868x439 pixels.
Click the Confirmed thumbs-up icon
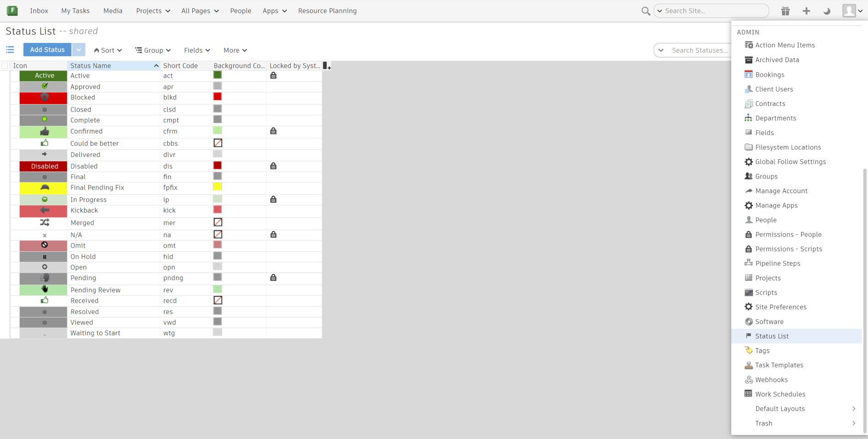coord(44,131)
